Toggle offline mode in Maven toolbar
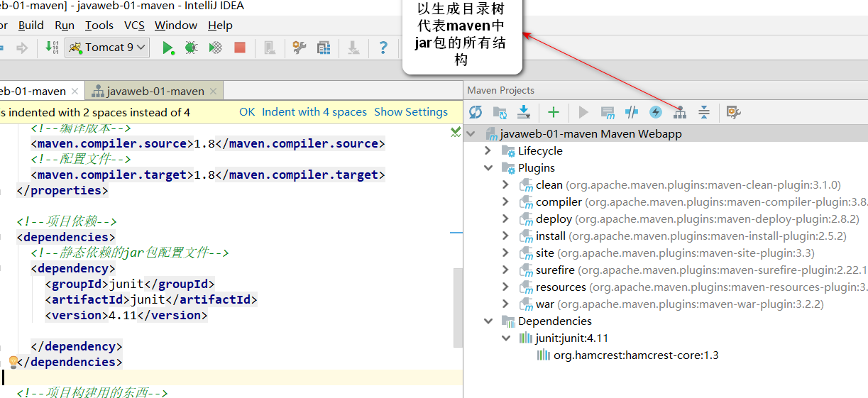 [632, 112]
